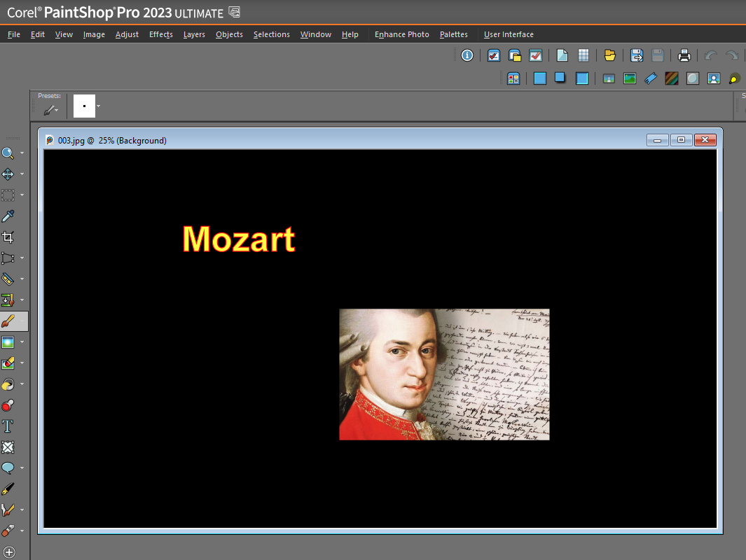The image size is (746, 560).
Task: Click the plus button below the tools
Action: tap(8, 552)
